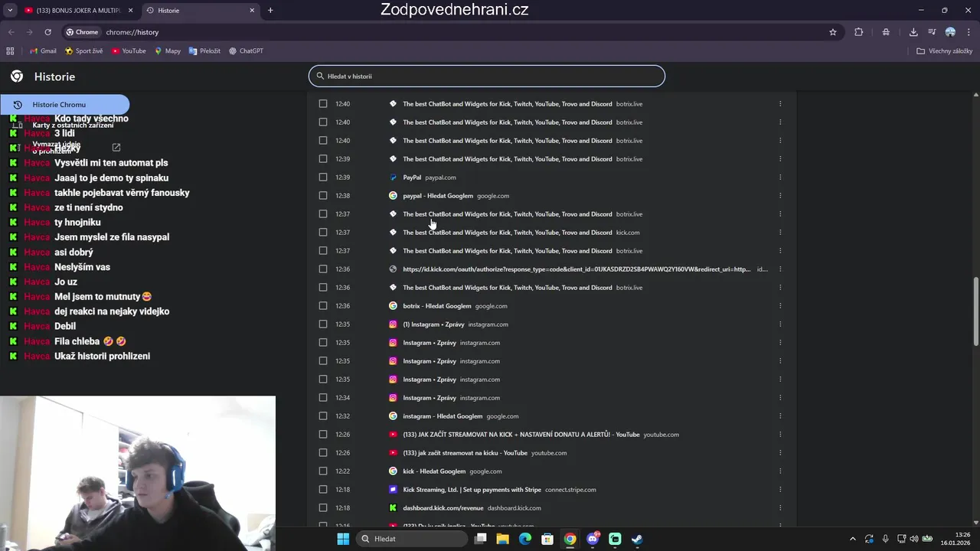Viewport: 980px width, 551px height.
Task: Open the Extensions puzzle icon
Action: [x=858, y=32]
